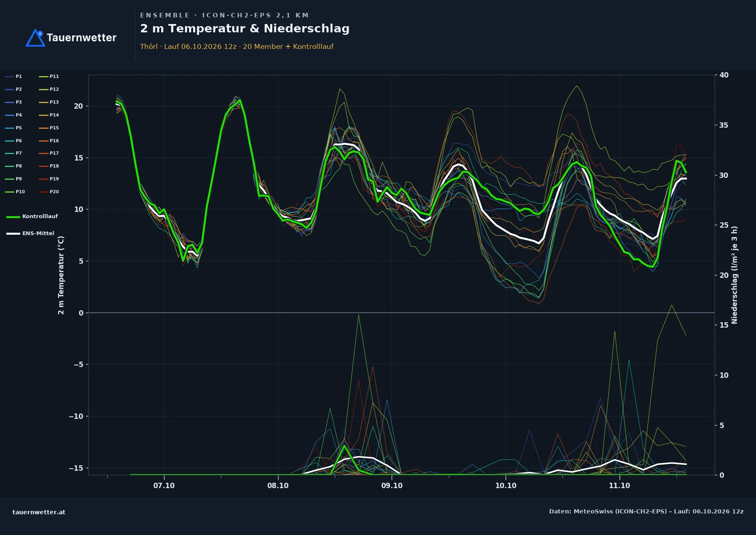Click the Kontrolllauf legend entry
This screenshot has height=535, width=756.
pos(32,216)
